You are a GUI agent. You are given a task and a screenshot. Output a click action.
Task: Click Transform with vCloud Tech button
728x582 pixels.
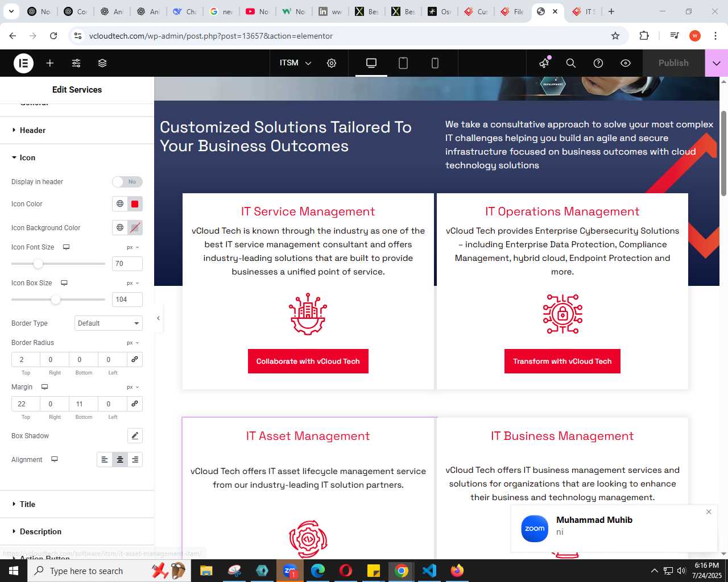click(562, 361)
